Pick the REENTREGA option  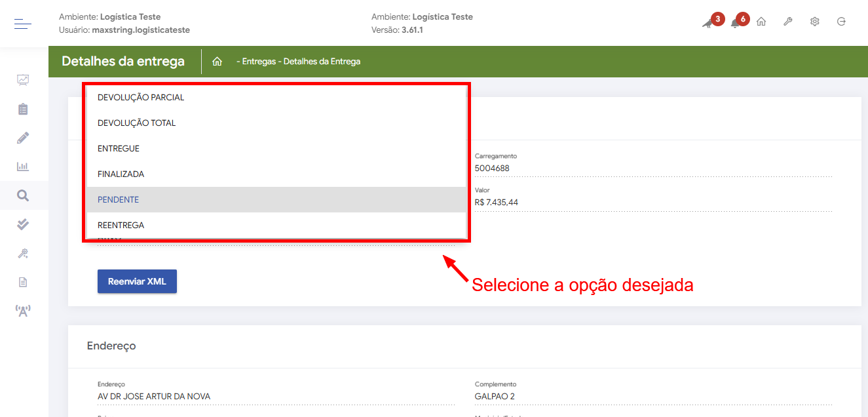(x=276, y=225)
